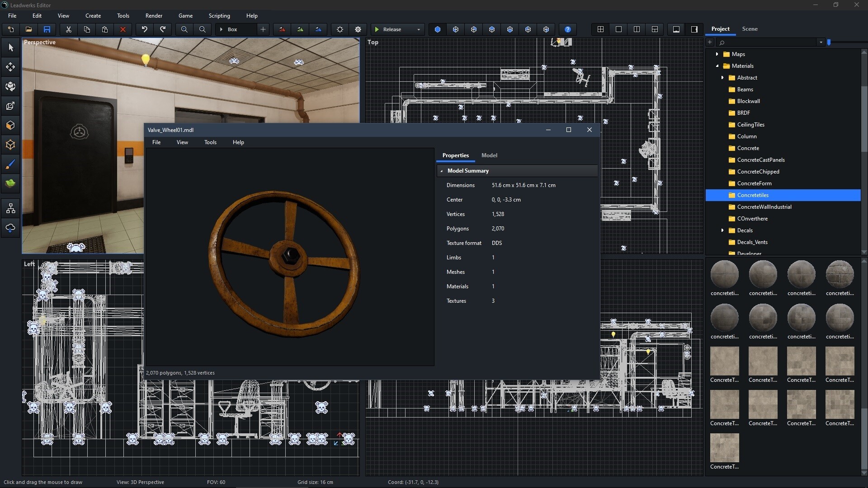The width and height of the screenshot is (868, 488).
Task: Select the arrow Selection tool
Action: click(10, 47)
